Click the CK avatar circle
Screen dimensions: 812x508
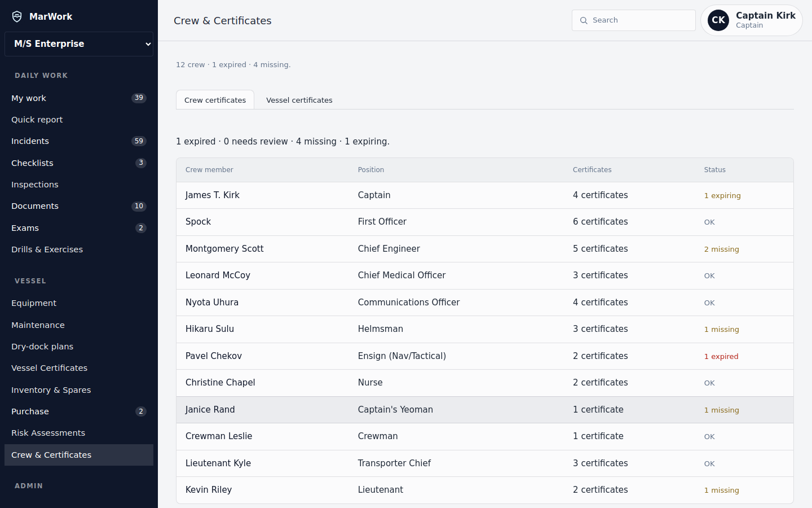pyautogui.click(x=718, y=20)
